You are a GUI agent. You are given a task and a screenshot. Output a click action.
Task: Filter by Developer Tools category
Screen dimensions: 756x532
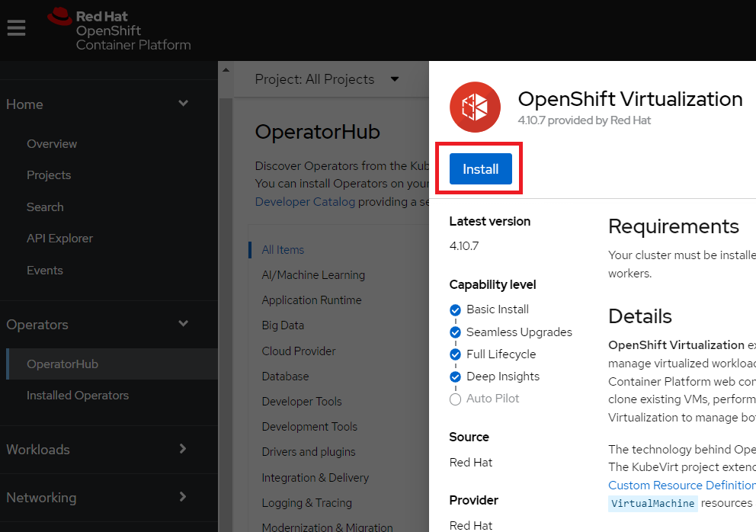point(301,402)
